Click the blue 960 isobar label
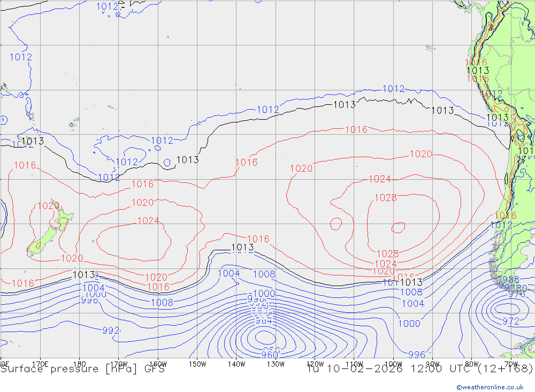The image size is (535, 392). click(270, 355)
